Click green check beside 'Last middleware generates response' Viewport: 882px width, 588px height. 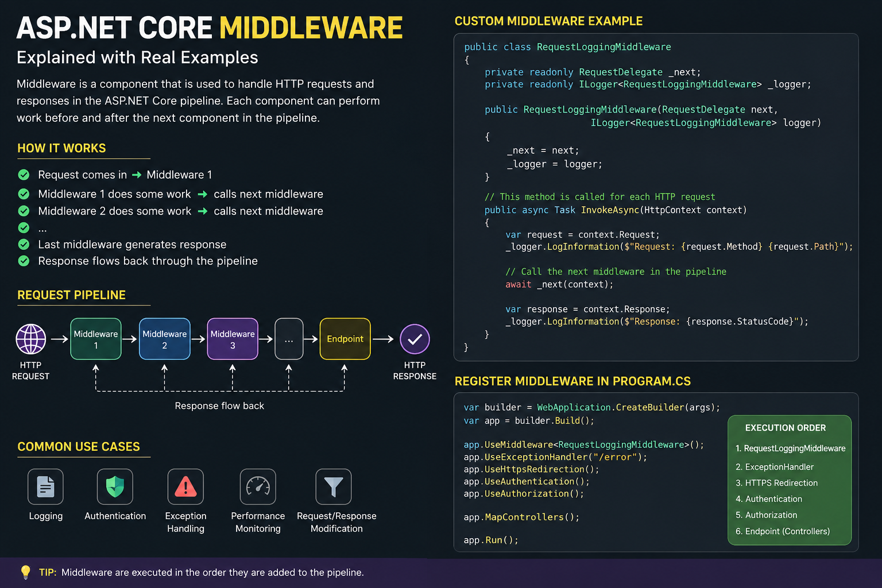[x=24, y=244]
